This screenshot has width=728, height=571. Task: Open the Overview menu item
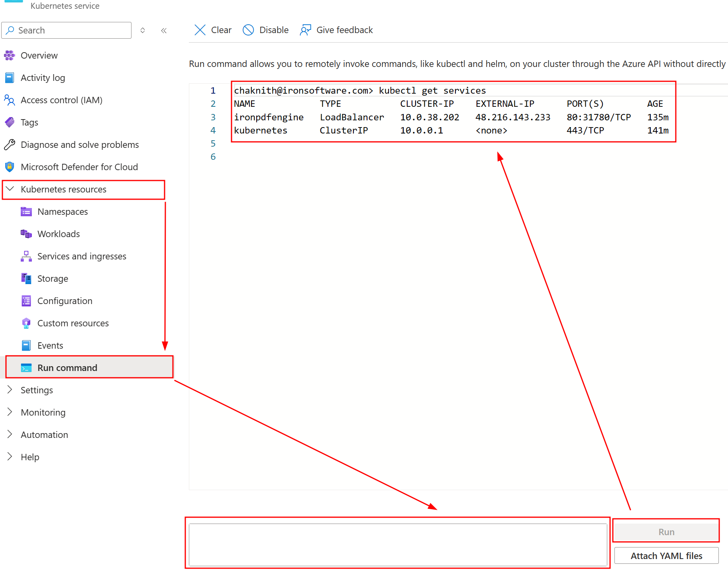pos(39,55)
